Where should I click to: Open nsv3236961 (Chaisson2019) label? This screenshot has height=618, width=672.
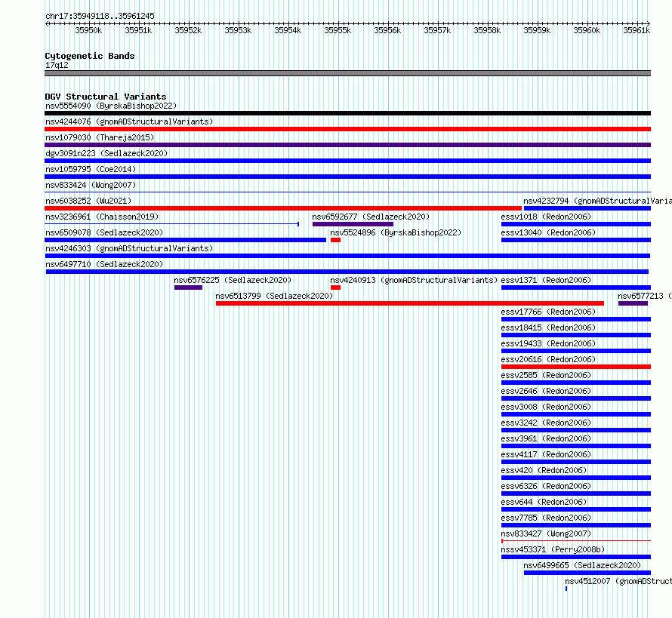[x=102, y=217]
